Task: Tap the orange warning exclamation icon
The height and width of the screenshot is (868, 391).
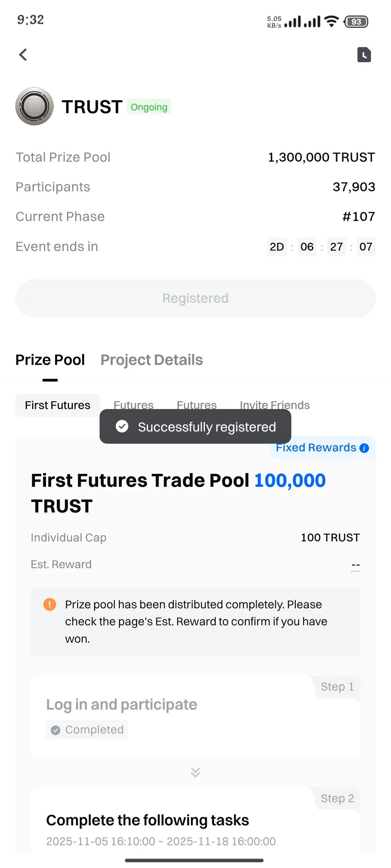Action: tap(50, 604)
